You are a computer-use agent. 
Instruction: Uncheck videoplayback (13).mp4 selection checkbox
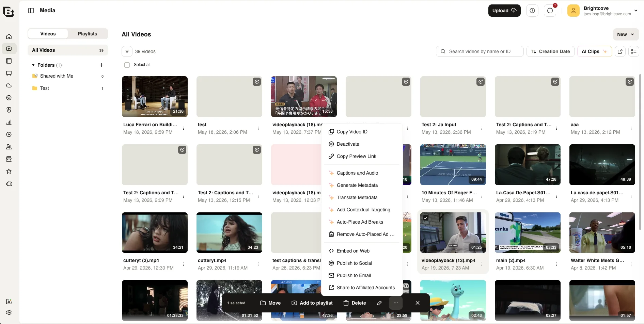pos(426,218)
